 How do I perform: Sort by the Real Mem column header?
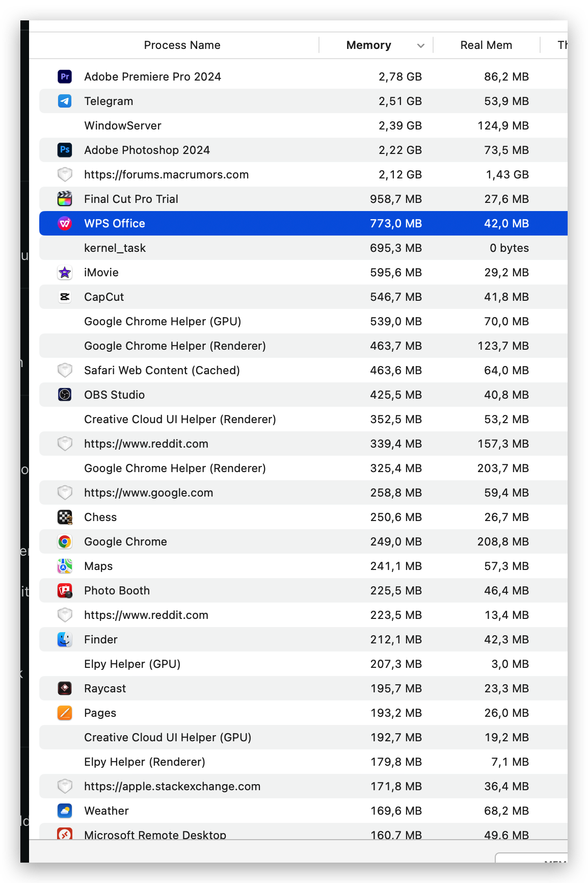point(486,45)
